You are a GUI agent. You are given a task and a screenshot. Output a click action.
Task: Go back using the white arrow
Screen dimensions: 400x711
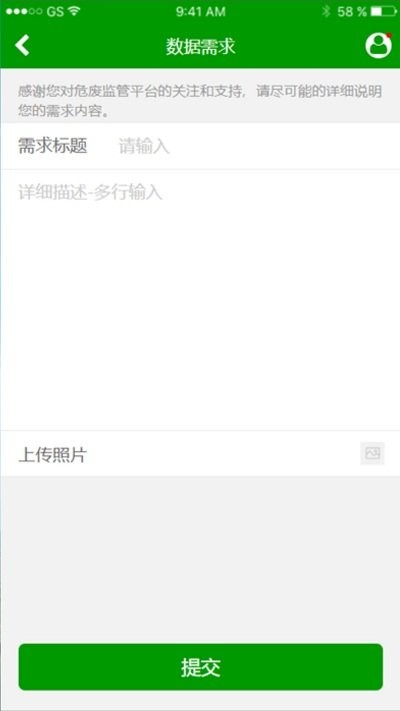pyautogui.click(x=22, y=45)
